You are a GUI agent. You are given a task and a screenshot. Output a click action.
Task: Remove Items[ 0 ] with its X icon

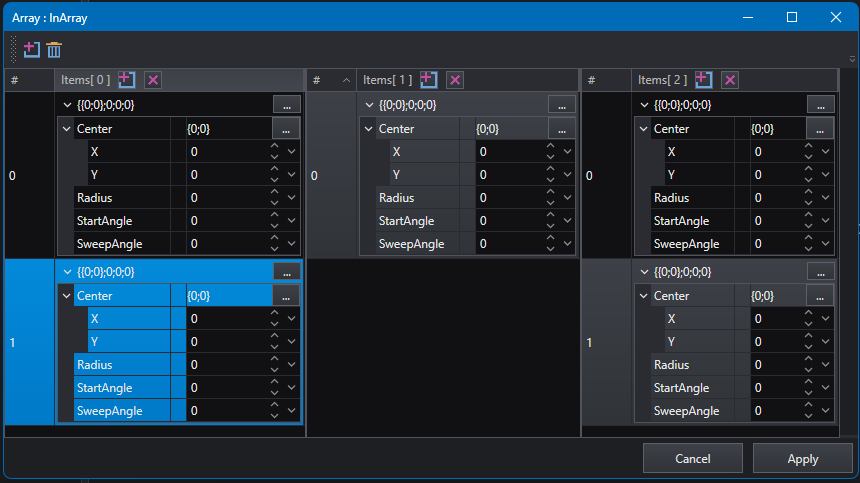[x=153, y=80]
